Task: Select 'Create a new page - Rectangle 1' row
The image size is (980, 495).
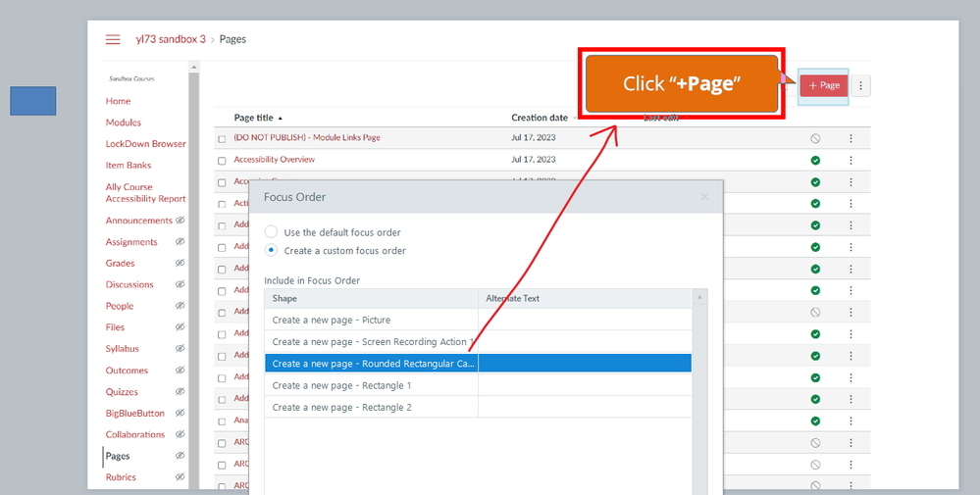Action: [x=478, y=385]
